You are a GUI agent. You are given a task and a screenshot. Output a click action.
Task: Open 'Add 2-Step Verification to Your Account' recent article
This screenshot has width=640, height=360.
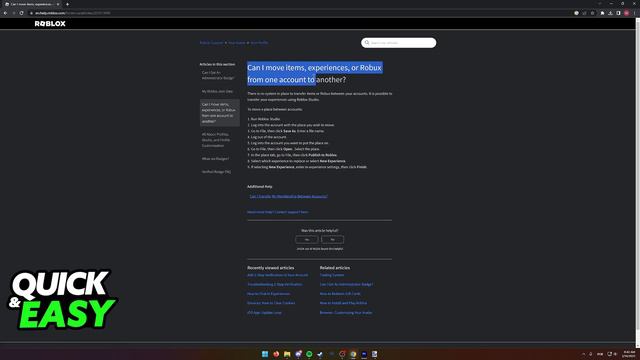pyautogui.click(x=278, y=275)
